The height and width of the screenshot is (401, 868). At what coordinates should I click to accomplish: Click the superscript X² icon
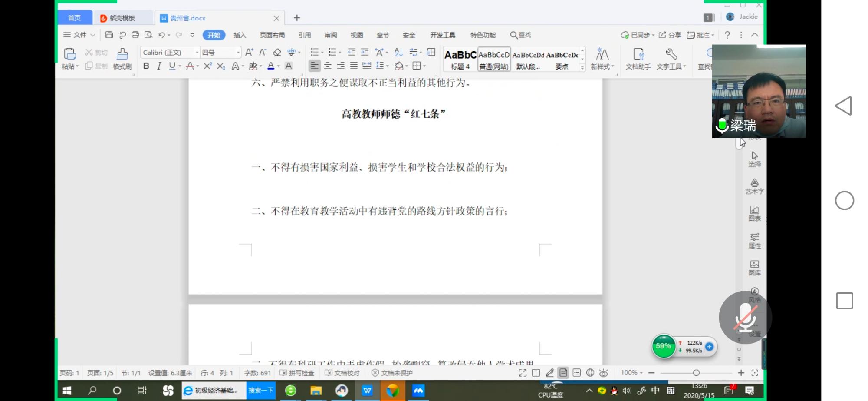point(208,66)
